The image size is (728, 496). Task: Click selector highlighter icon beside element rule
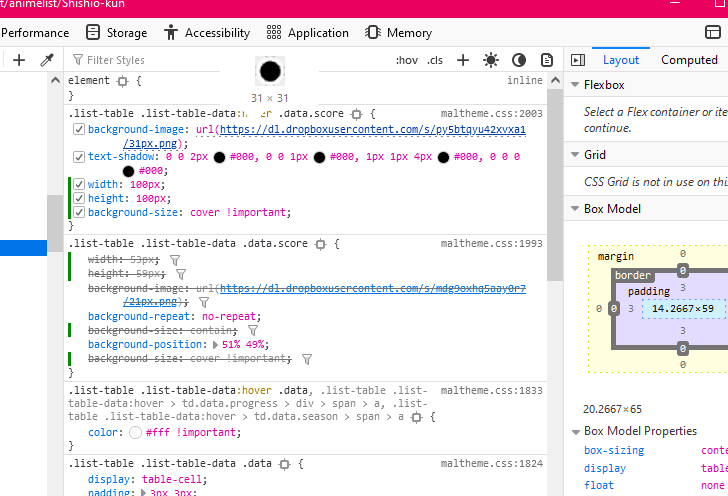[x=123, y=80]
